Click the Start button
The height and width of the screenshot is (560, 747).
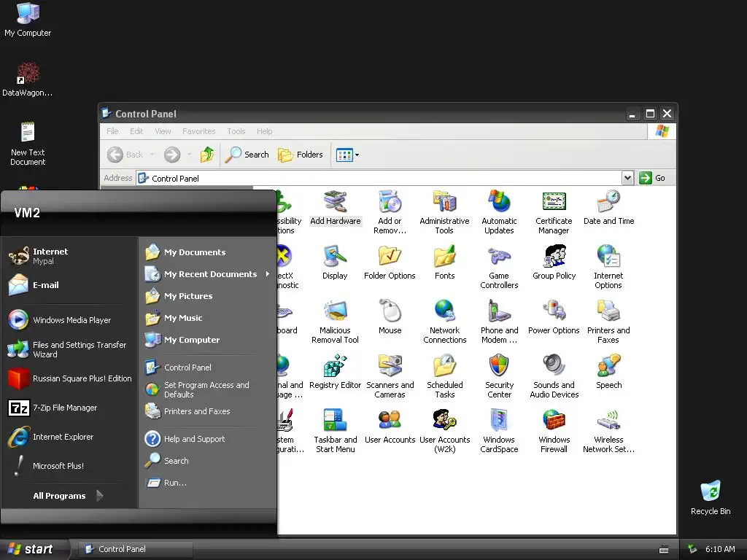(34, 549)
